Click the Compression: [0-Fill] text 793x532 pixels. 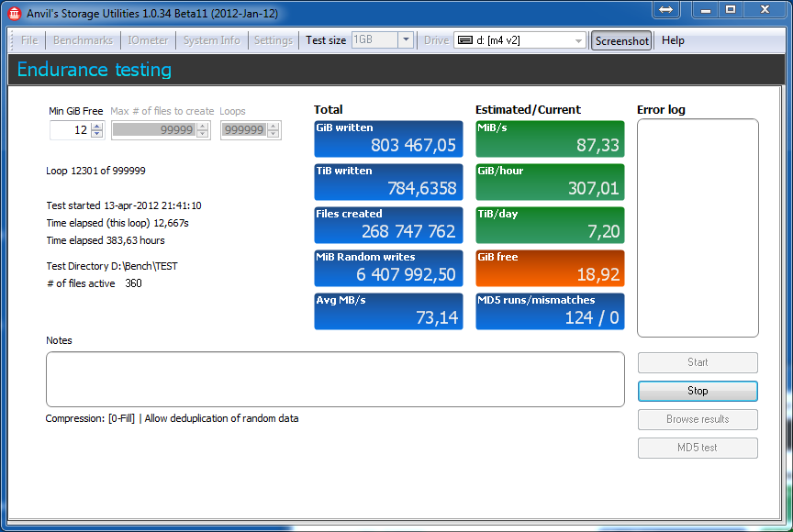[x=90, y=418]
